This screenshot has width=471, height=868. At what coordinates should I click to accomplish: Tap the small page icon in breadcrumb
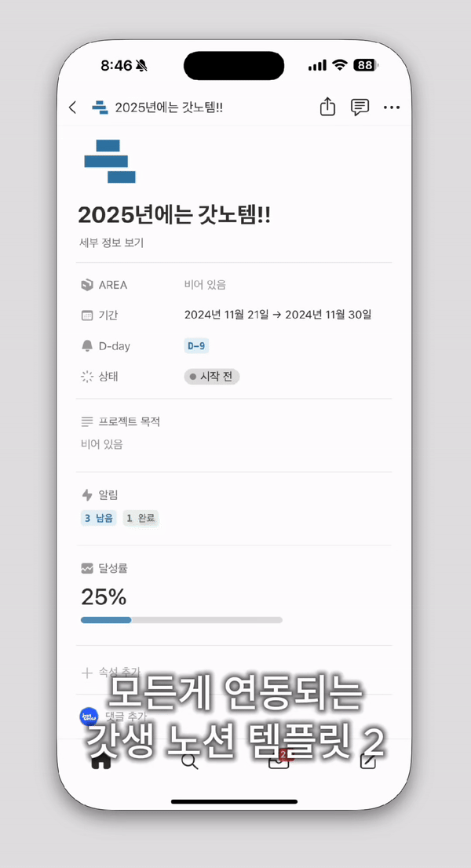pyautogui.click(x=100, y=108)
